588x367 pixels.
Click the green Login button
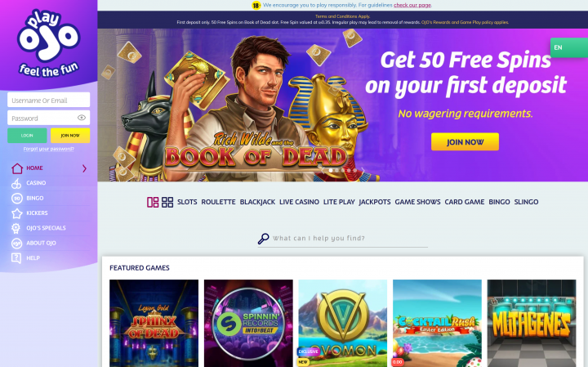coord(27,136)
